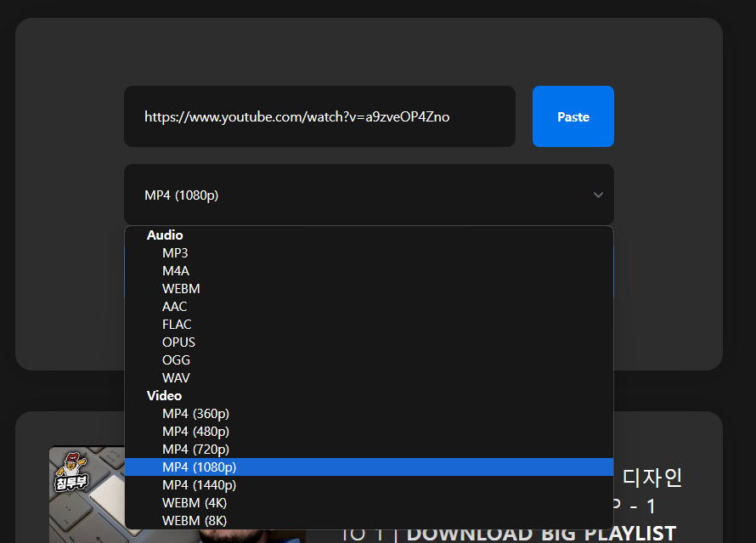
Task: Choose MP4 (480p) video option
Action: tap(369, 431)
